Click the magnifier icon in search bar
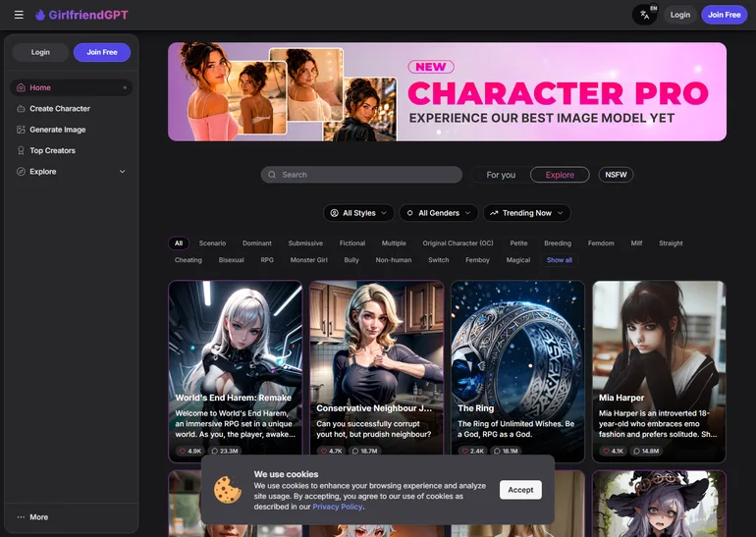Viewport: 756px width, 537px height. [x=272, y=175]
